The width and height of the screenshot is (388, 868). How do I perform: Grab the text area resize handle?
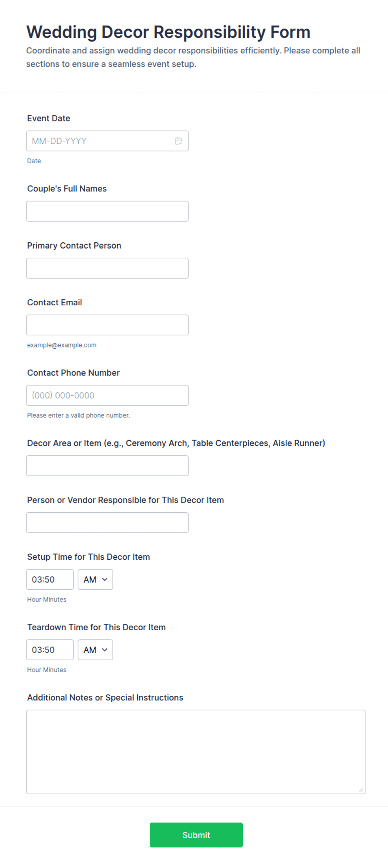361,790
